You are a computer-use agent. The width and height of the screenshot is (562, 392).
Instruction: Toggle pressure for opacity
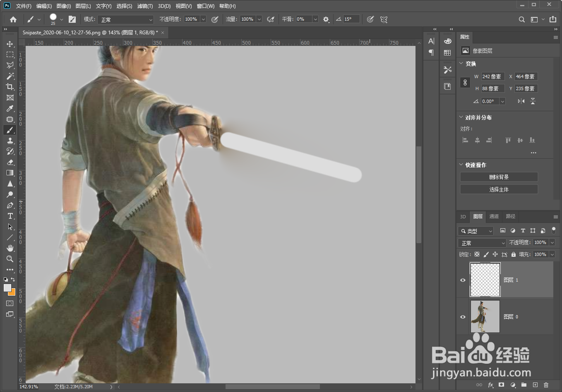pos(215,19)
